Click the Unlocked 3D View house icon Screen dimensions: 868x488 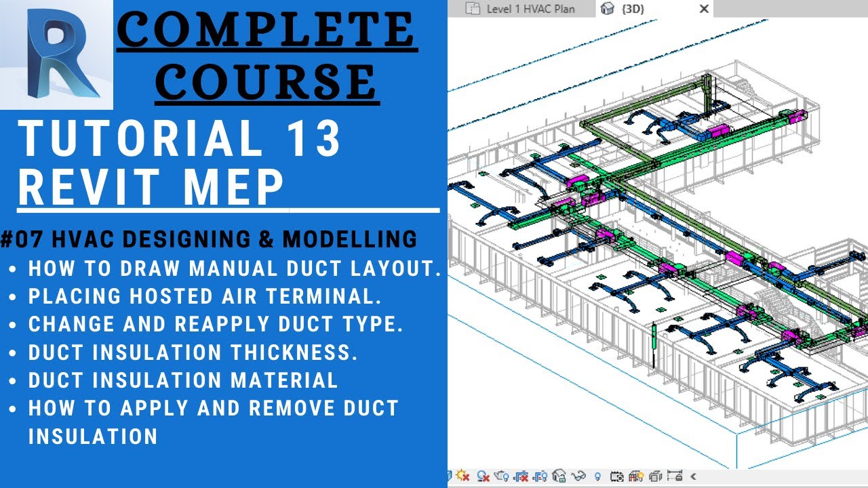click(x=559, y=476)
